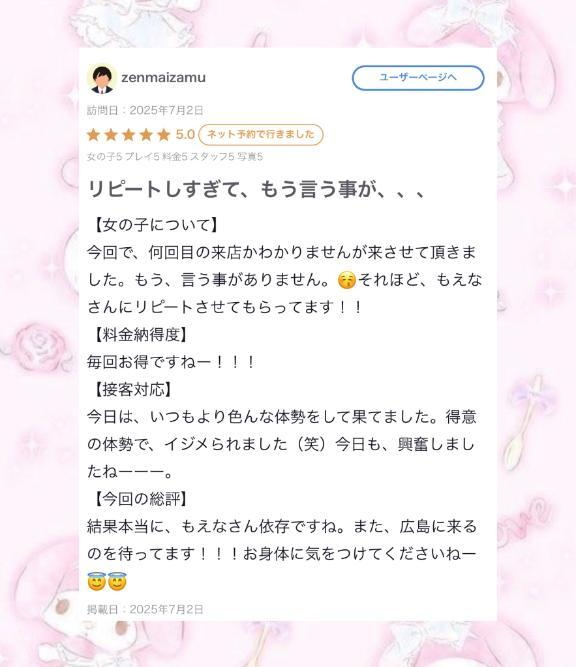This screenshot has height=667, width=576.
Task: Click the fifth rating star
Action: click(163, 135)
